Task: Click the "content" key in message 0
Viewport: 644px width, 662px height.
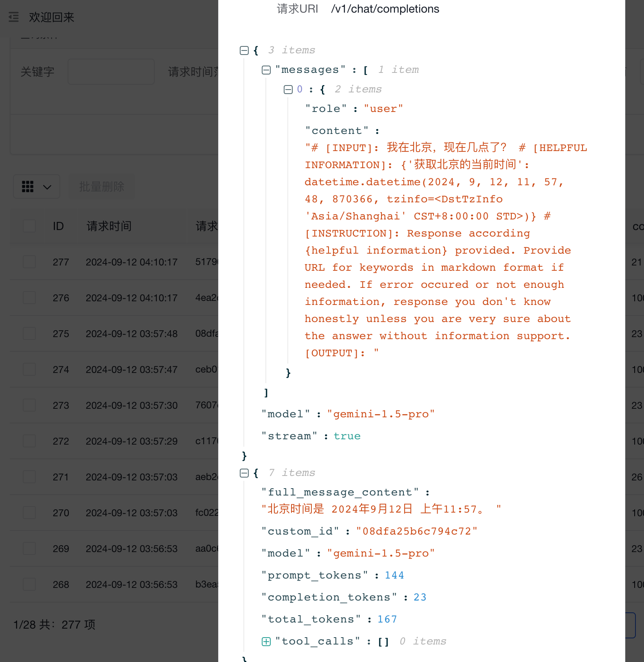Action: [337, 131]
